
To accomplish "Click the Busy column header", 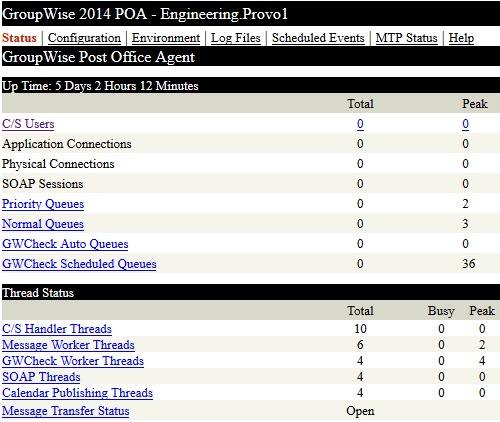I will (441, 311).
